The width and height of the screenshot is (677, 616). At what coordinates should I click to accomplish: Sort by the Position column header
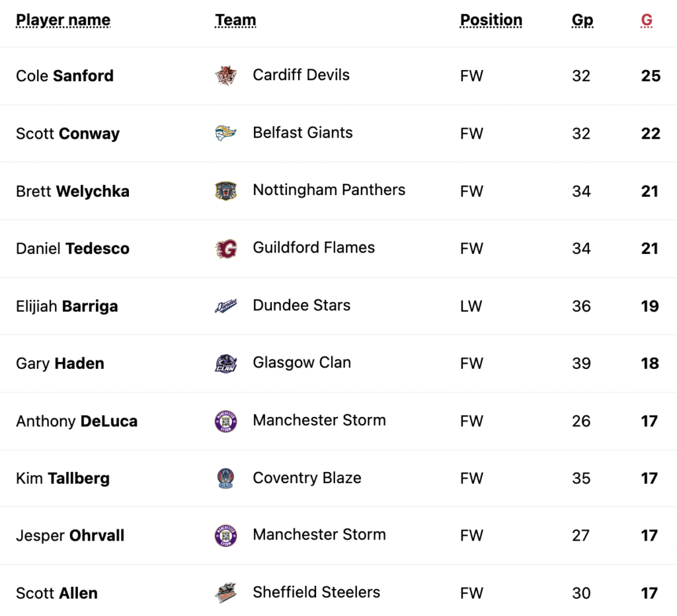click(x=491, y=20)
